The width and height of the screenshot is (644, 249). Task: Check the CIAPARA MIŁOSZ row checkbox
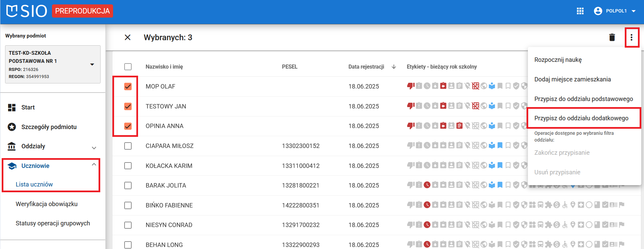click(128, 146)
